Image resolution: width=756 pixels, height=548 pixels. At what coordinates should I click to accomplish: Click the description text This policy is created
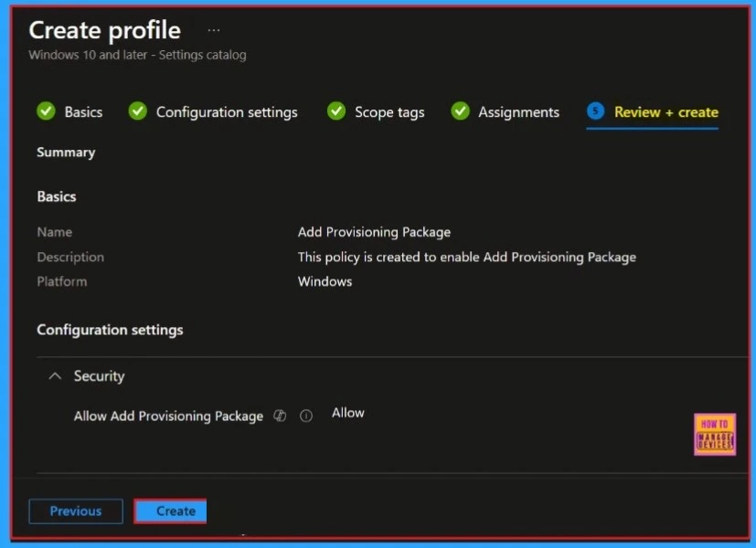pos(467,258)
